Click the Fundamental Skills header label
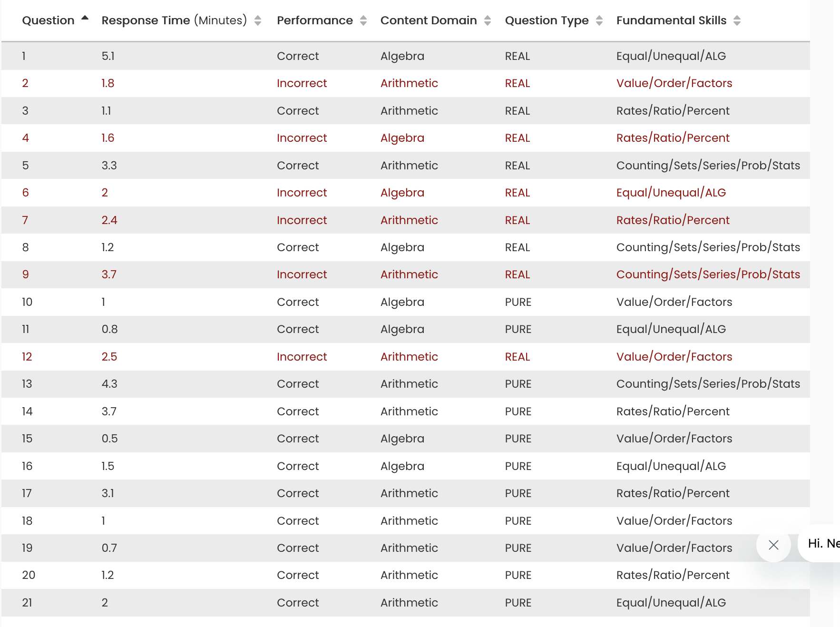The image size is (840, 627). [x=671, y=20]
